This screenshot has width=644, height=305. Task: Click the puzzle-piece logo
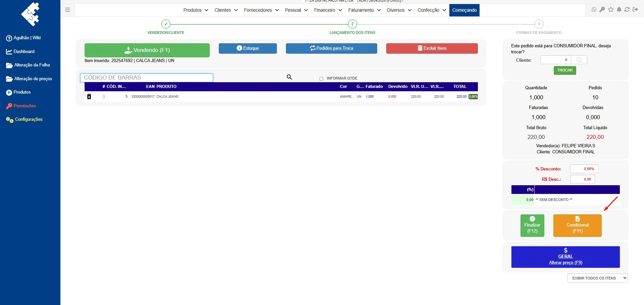click(30, 14)
